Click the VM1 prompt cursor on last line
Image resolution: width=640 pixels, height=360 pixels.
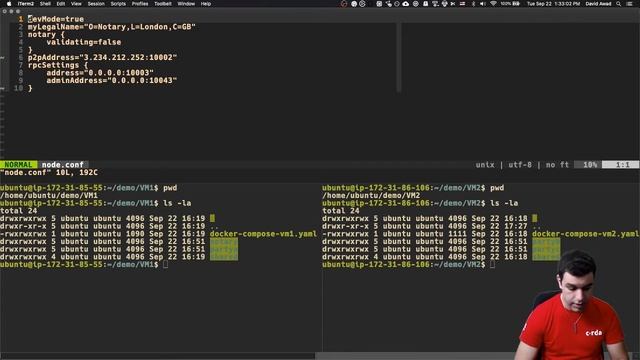pyautogui.click(x=165, y=264)
